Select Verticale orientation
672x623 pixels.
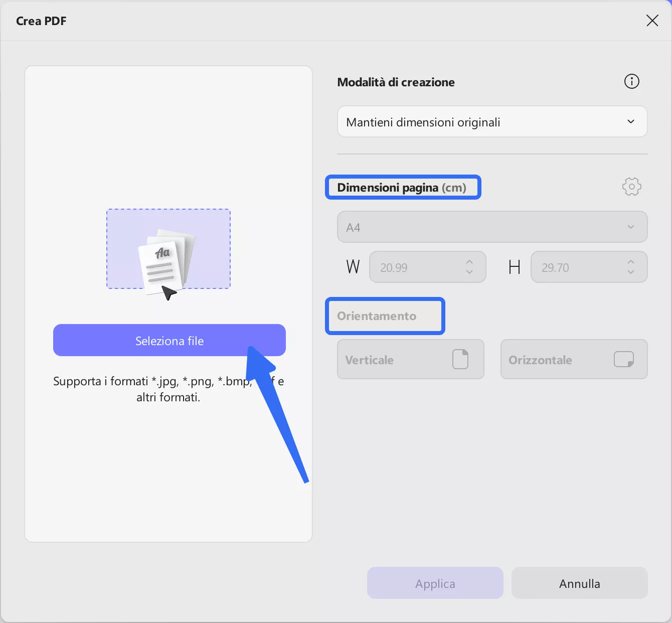point(411,360)
